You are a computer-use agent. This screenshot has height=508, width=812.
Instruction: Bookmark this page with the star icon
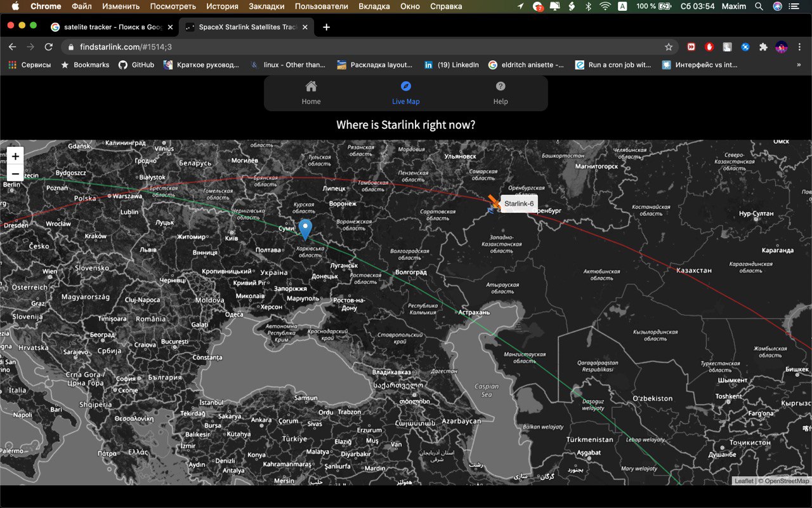669,47
